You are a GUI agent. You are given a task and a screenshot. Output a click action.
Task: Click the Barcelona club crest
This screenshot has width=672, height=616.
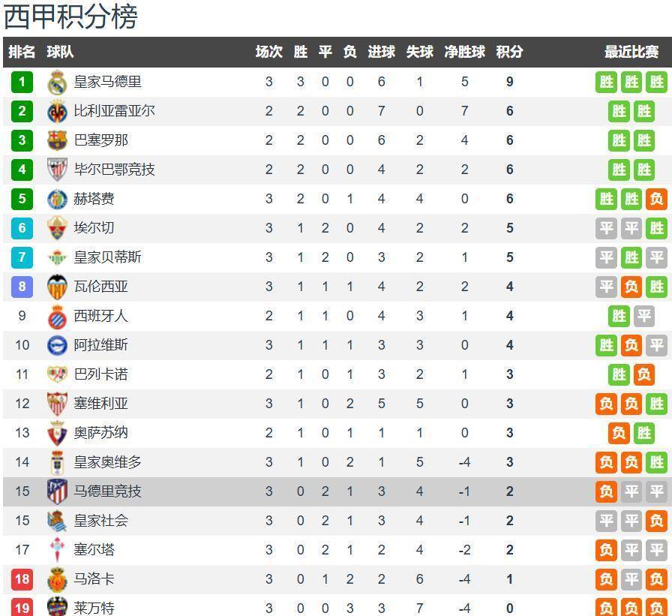(x=57, y=140)
